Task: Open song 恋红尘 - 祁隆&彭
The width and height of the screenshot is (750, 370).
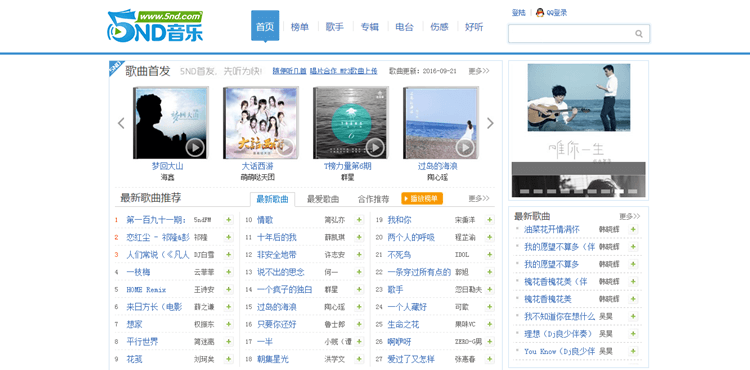Action: [158, 237]
